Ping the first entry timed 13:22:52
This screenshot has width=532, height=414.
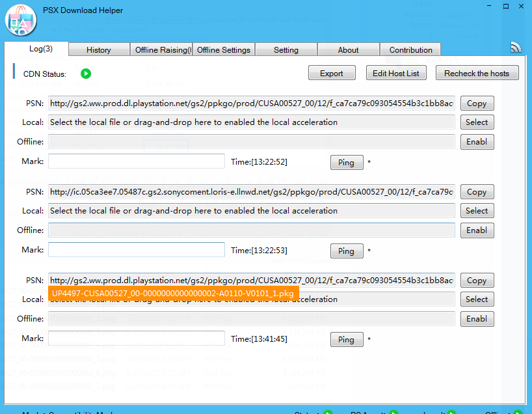(346, 163)
